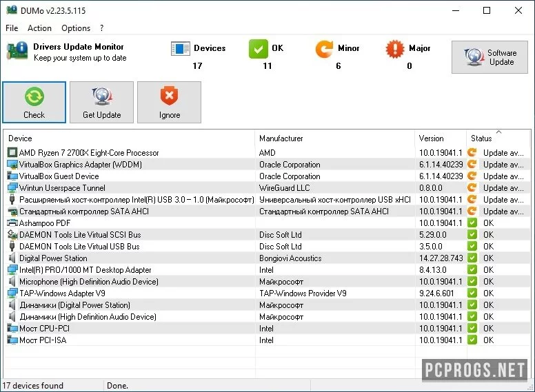Select the TAP-Windows Adapter V9 device name
The height and width of the screenshot is (392, 535).
(x=62, y=293)
